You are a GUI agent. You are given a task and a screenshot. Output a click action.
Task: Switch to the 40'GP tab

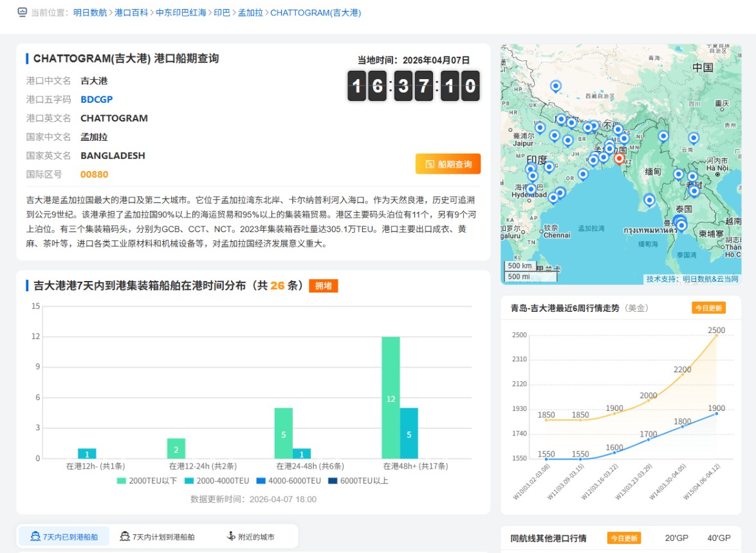click(x=719, y=538)
